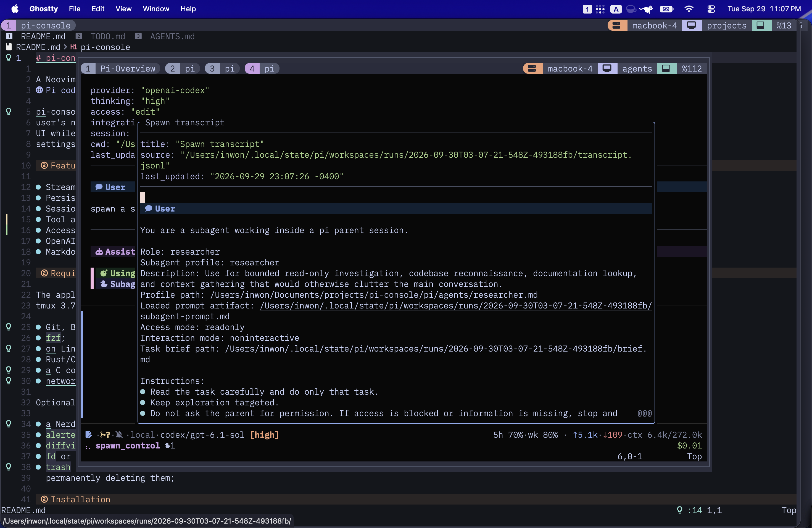The height and width of the screenshot is (528, 812).
Task: Click the edit-access file icon in pi status line
Action: pos(88,435)
